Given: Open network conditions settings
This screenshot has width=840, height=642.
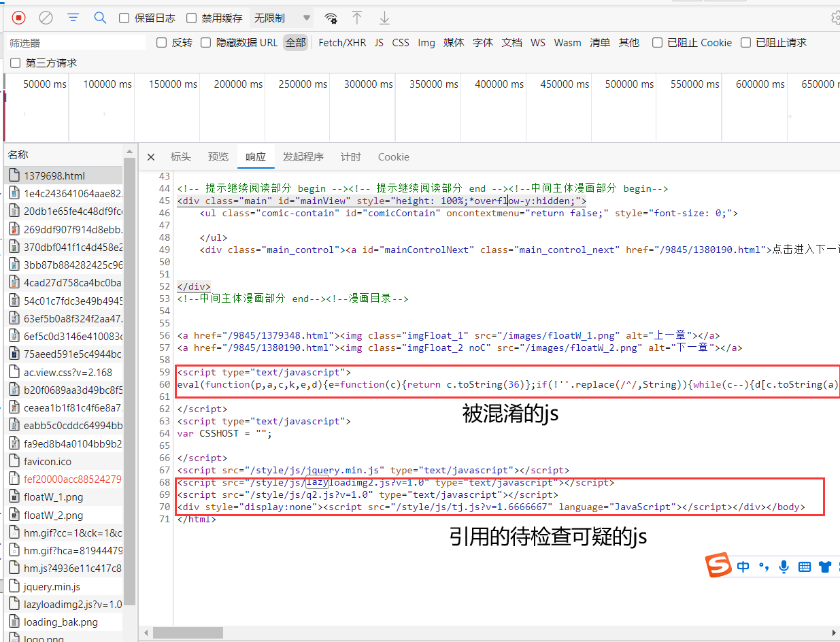Looking at the screenshot, I should tap(331, 19).
